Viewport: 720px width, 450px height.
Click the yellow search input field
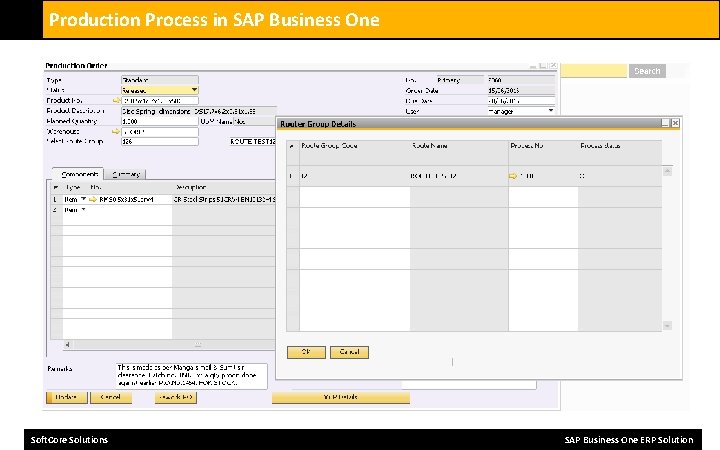point(594,71)
